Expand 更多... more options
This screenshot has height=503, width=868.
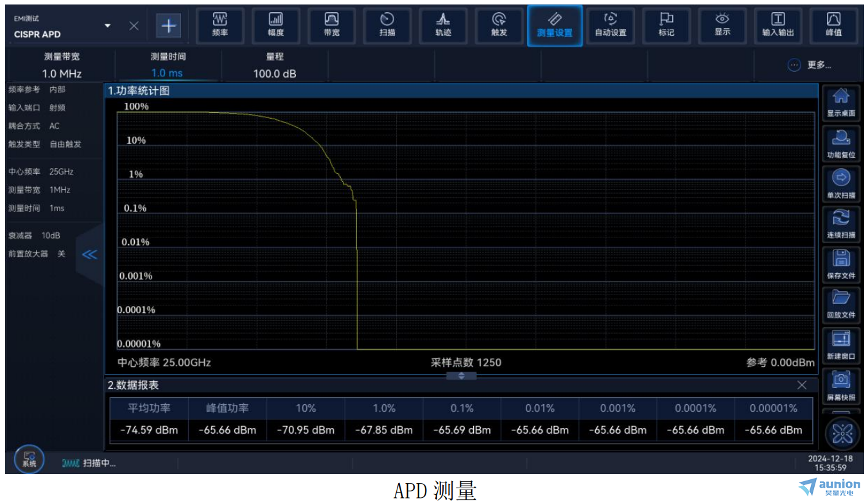(x=810, y=65)
